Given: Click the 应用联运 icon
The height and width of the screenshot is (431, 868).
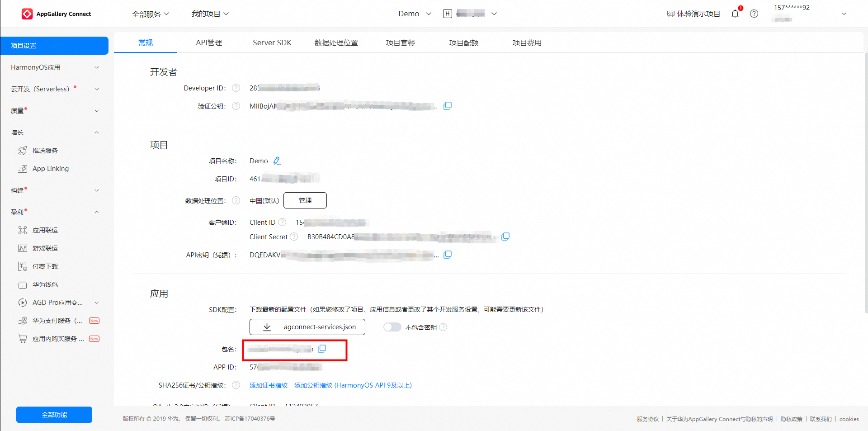Looking at the screenshot, I should click(23, 230).
